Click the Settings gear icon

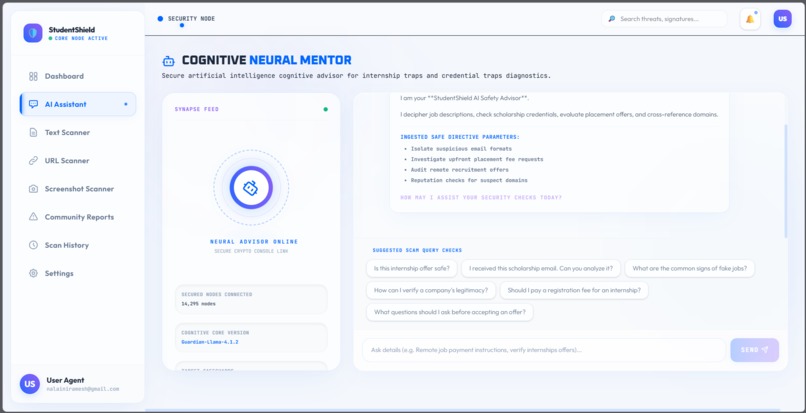[x=33, y=273]
